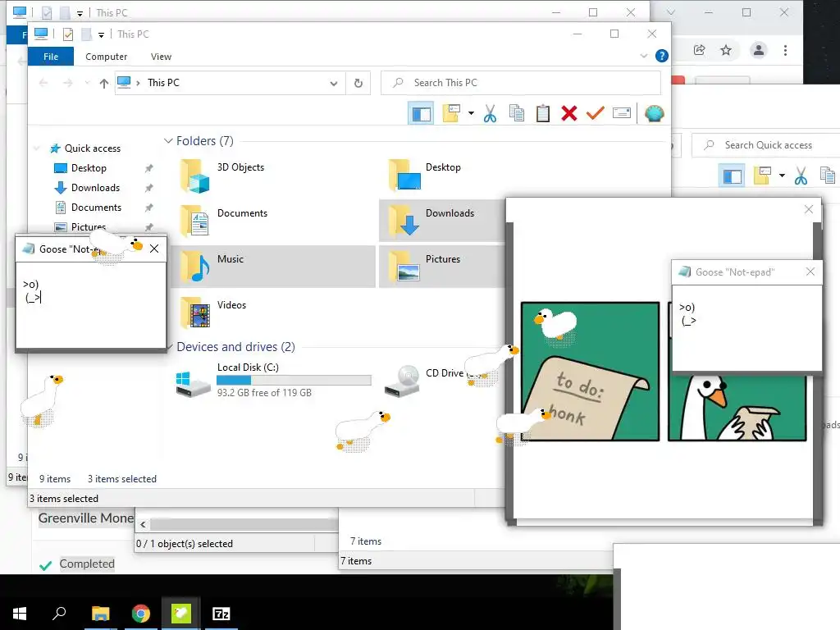This screenshot has height=630, width=840.
Task: Click the red X Delete icon
Action: coord(569,113)
